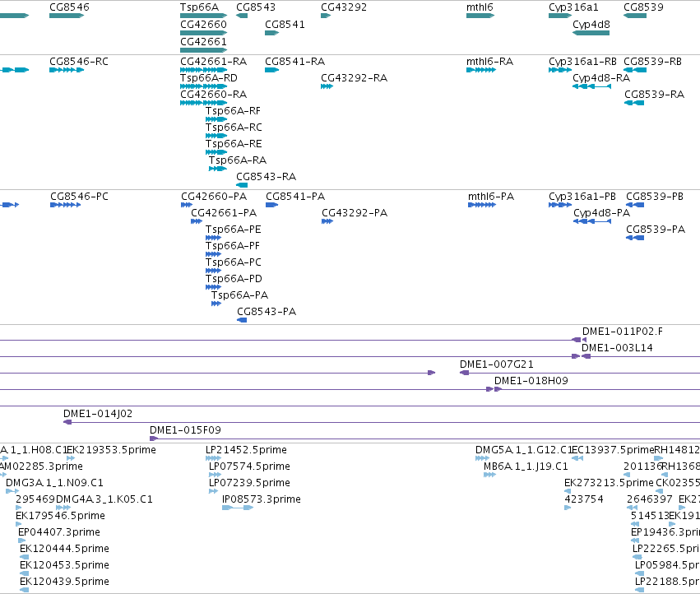
Task: Select the CG42660 gene
Action: pos(203,33)
